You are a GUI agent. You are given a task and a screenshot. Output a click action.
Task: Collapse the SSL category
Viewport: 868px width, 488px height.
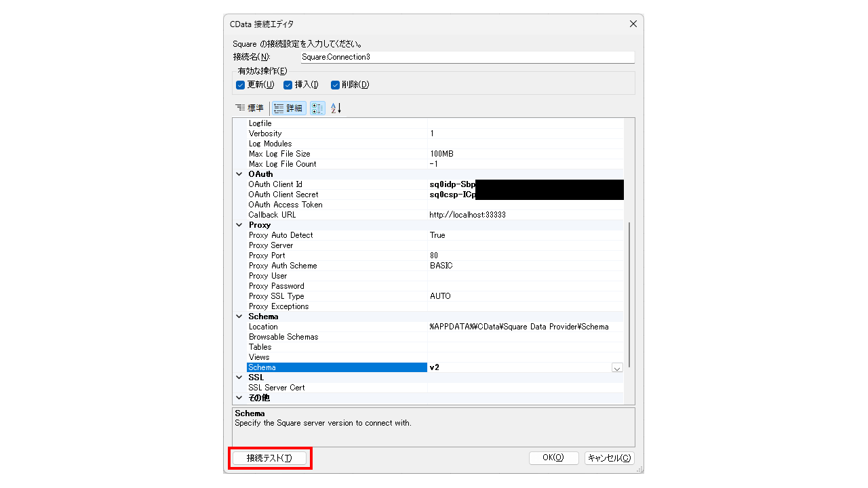pyautogui.click(x=239, y=378)
